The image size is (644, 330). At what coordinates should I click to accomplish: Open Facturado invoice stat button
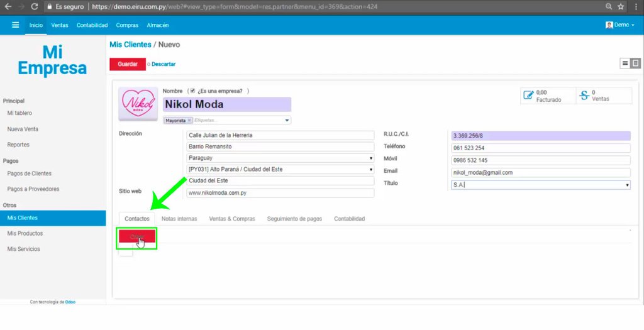(x=548, y=96)
